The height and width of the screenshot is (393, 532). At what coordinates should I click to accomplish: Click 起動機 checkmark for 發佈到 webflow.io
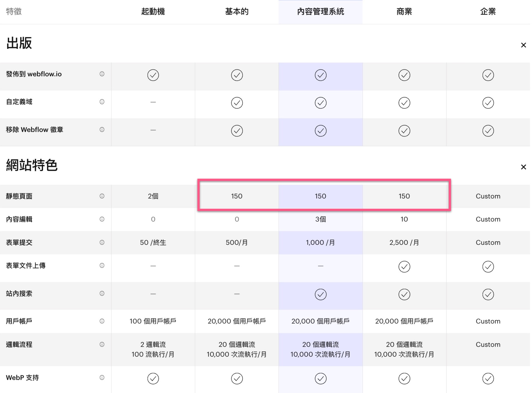point(153,75)
